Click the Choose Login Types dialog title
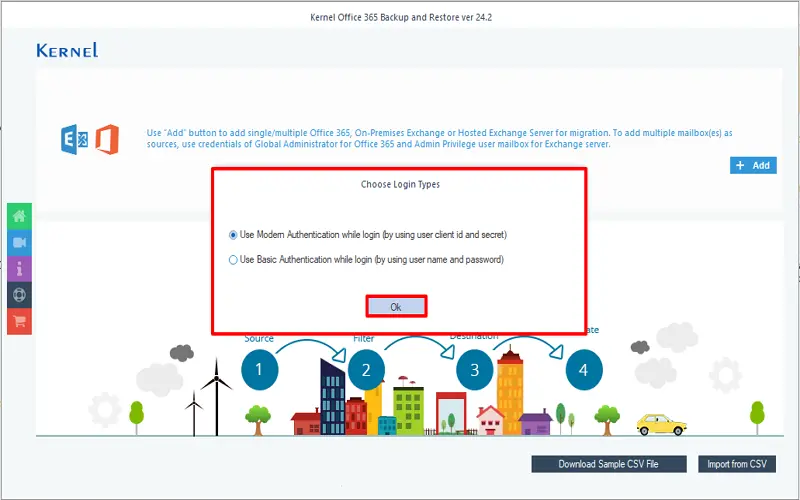Viewport: 800px width, 500px height. (400, 184)
